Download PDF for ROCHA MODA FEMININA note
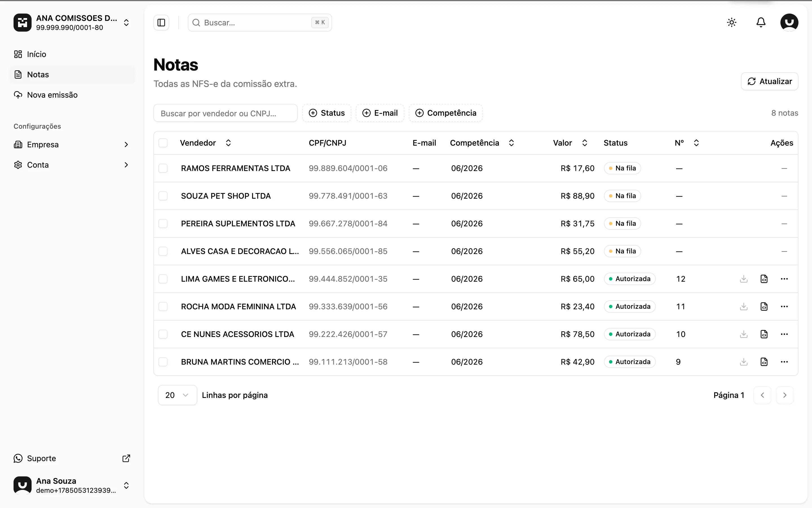Image resolution: width=812 pixels, height=508 pixels. (x=743, y=306)
